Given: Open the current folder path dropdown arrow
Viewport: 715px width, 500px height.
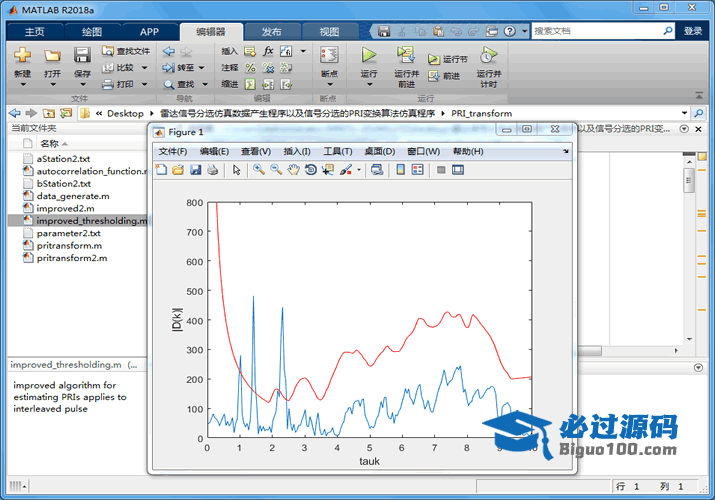Looking at the screenshot, I should (685, 113).
